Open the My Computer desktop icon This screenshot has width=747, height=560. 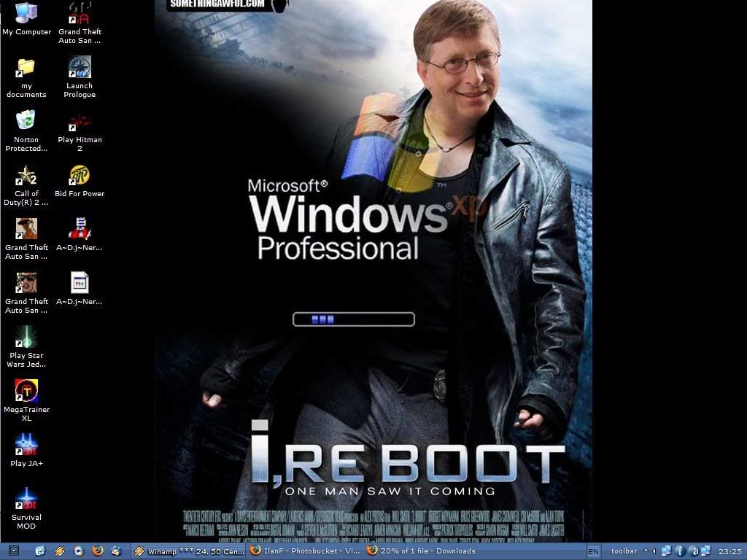26,19
